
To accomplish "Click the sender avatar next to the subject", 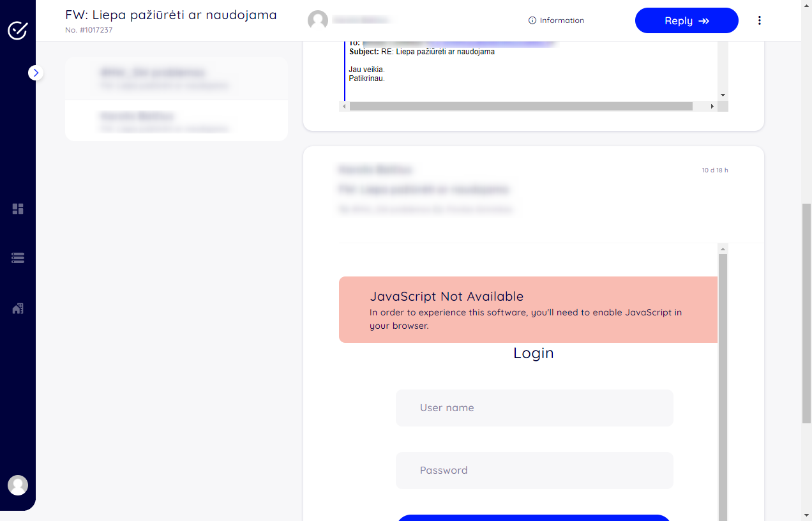I will [x=318, y=20].
